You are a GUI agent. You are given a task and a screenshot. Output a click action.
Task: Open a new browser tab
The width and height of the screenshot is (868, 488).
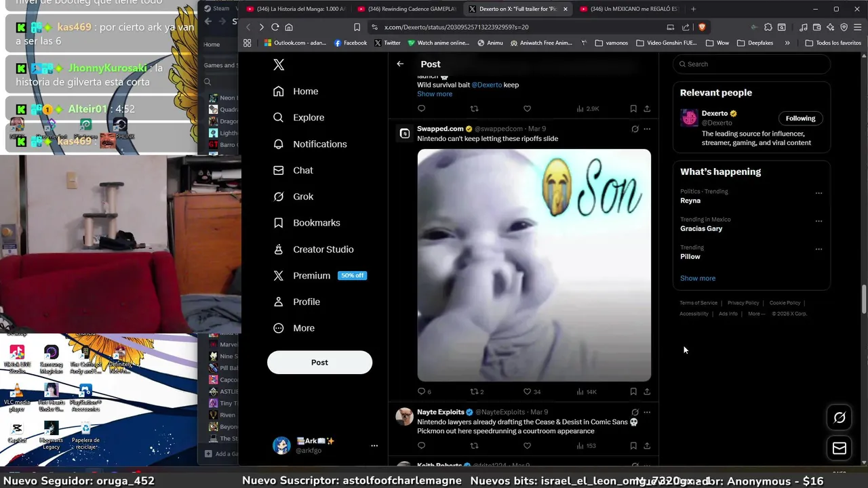click(693, 9)
